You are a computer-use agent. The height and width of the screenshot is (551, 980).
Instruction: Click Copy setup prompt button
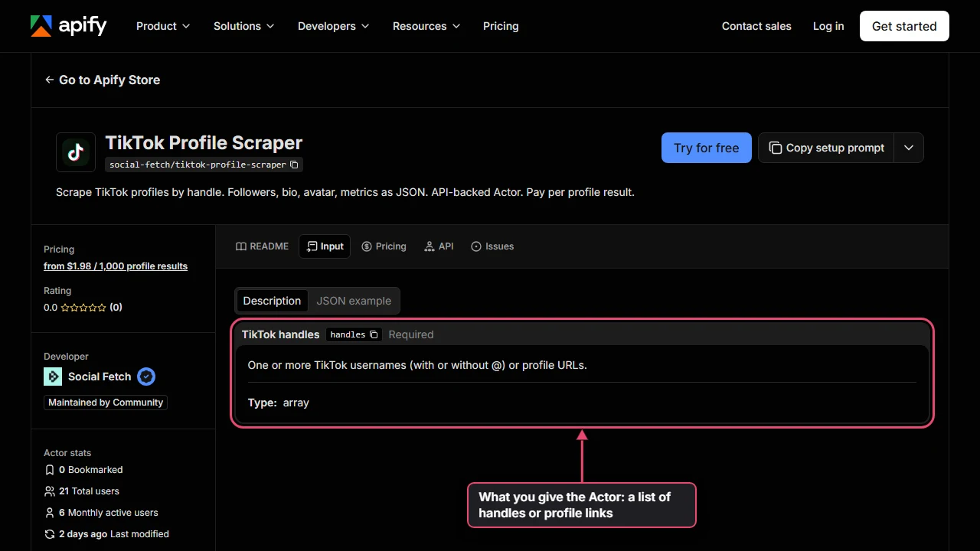tap(826, 148)
